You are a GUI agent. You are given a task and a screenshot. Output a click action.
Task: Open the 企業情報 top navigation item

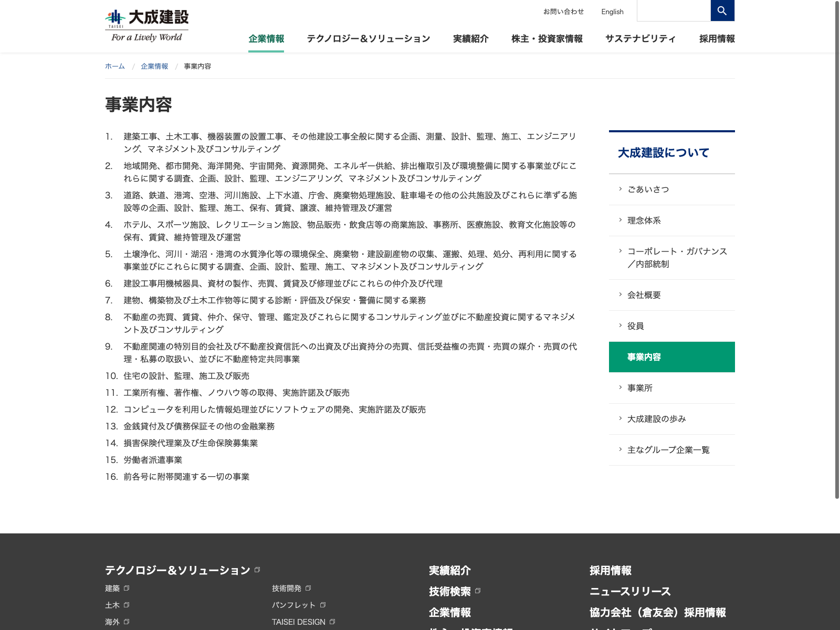tap(266, 39)
